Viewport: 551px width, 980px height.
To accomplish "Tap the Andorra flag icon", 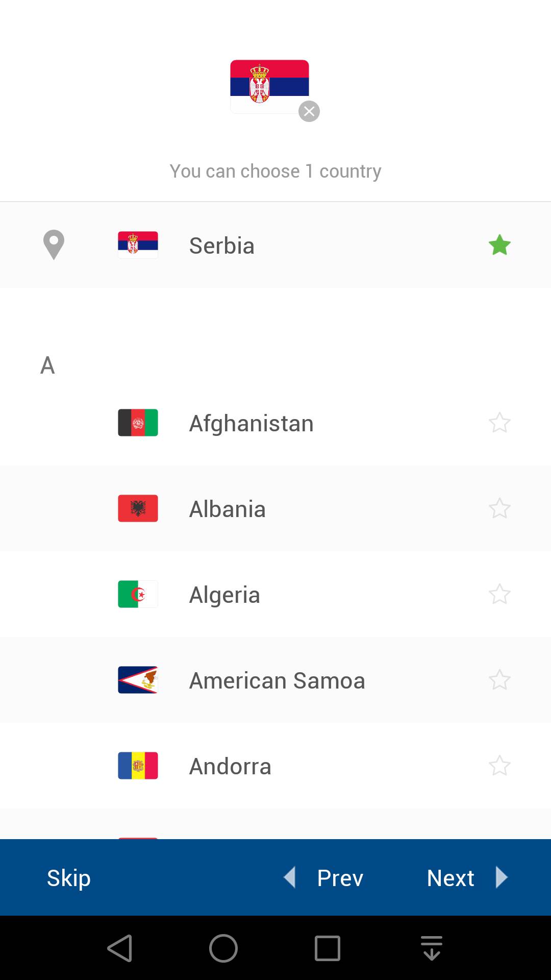I will tap(138, 766).
